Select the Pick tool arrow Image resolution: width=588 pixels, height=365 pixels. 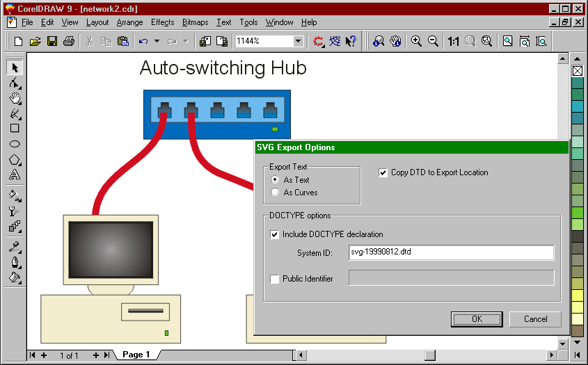tap(15, 68)
